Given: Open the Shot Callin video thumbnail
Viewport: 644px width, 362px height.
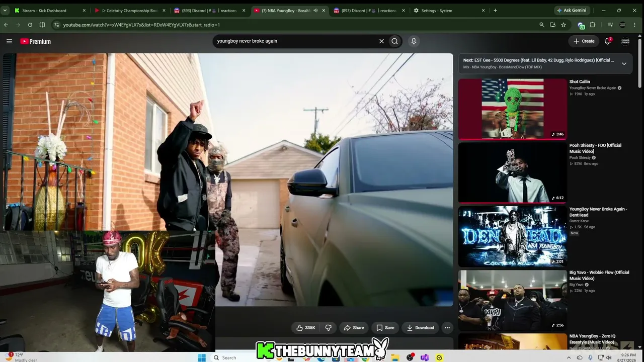Looking at the screenshot, I should [x=512, y=109].
